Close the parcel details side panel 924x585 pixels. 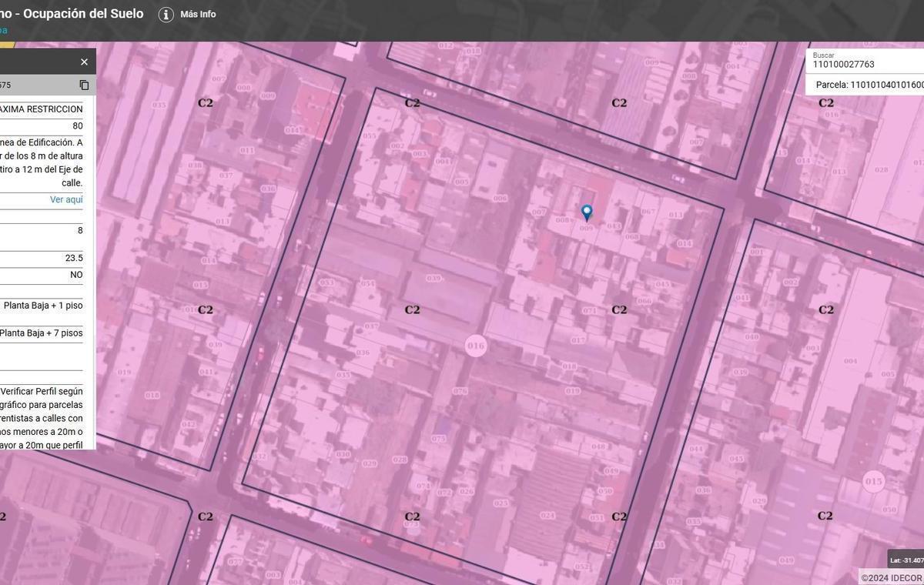click(84, 62)
